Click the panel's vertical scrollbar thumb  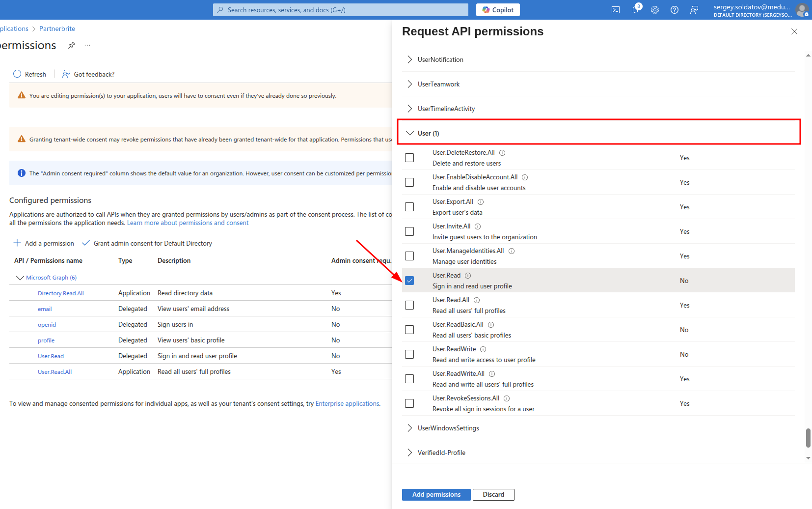click(x=808, y=438)
